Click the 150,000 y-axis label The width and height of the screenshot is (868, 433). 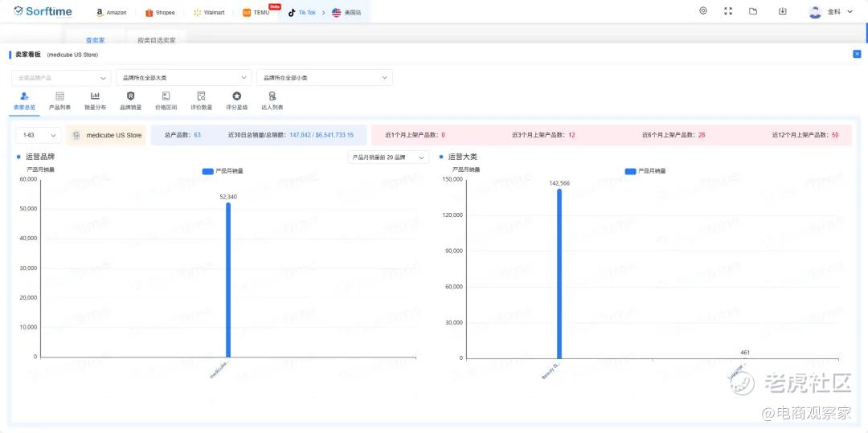[452, 179]
